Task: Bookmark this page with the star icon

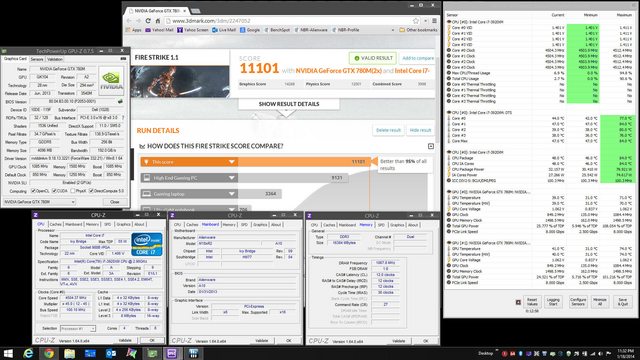Action: click(x=416, y=21)
